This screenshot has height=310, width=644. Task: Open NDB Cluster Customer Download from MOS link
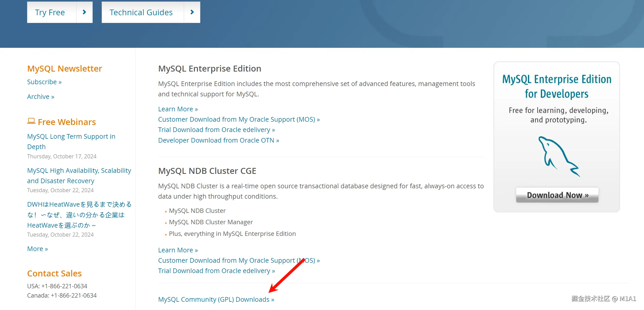(239, 260)
